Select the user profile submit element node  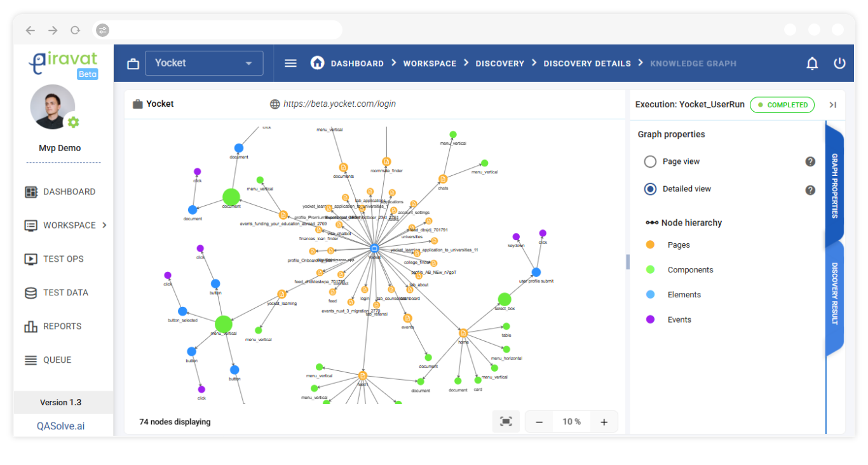(536, 272)
